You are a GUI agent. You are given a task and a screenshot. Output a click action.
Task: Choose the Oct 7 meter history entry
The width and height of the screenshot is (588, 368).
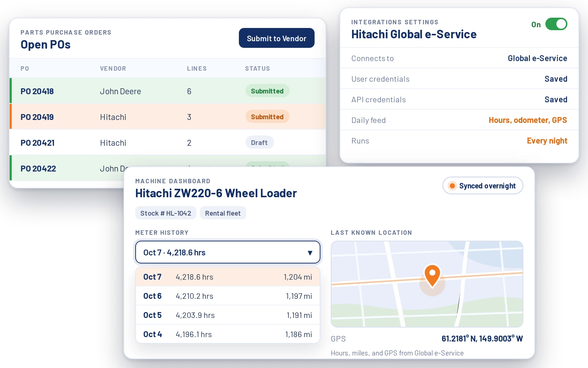[x=228, y=277]
